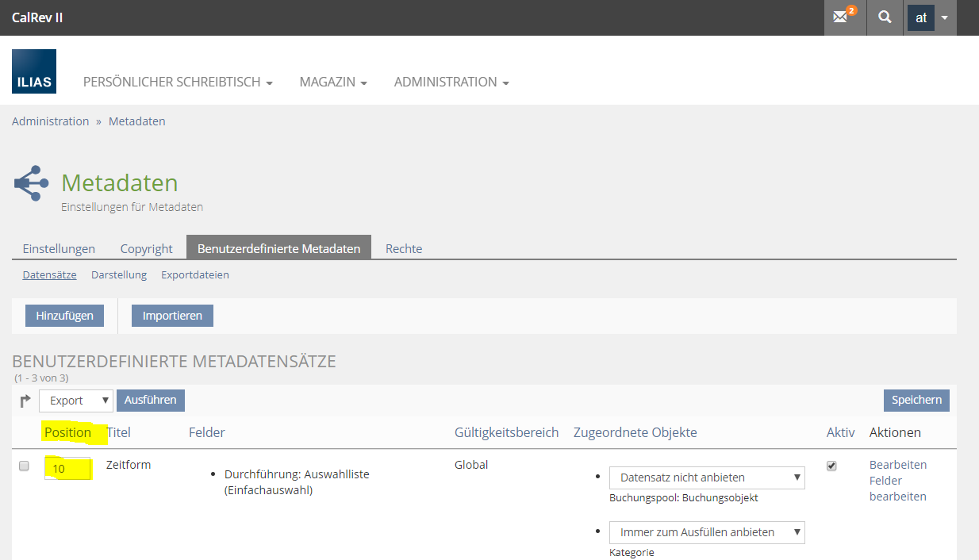Click the Metadaten share-nodes icon
This screenshot has height=560, width=979.
coord(32,183)
